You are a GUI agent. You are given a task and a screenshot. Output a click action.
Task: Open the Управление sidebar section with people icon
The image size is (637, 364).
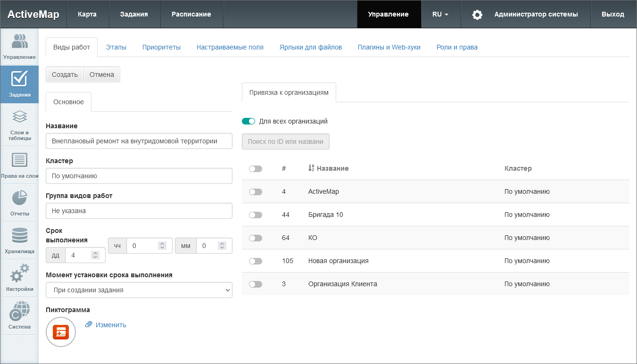(19, 47)
